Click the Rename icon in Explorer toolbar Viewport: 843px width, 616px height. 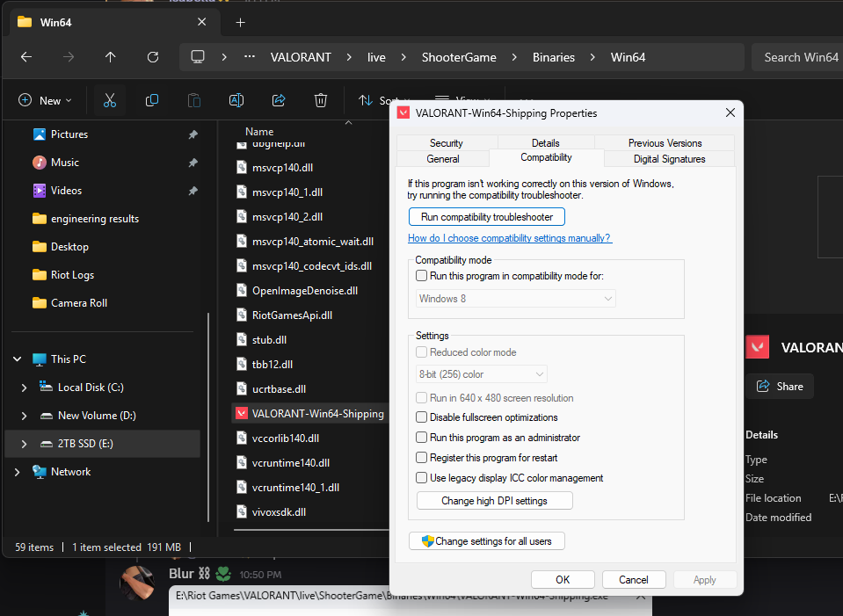[236, 100]
